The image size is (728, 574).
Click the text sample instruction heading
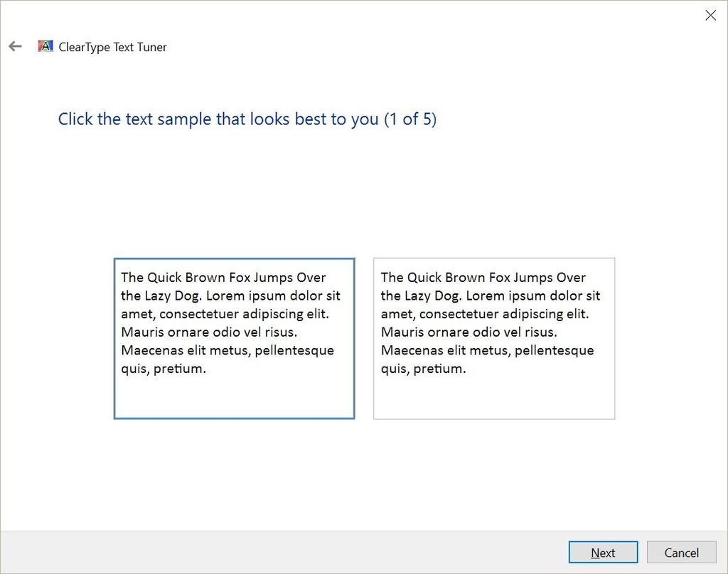(x=247, y=119)
